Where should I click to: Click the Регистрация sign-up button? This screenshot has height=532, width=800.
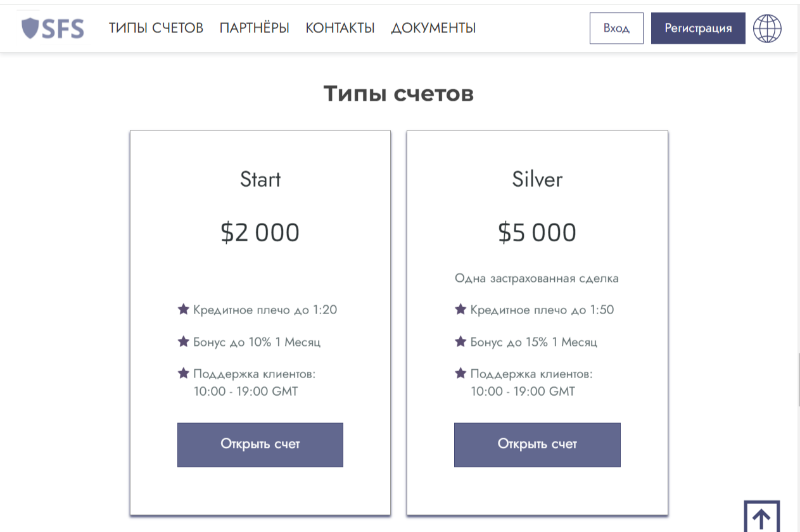point(698,28)
